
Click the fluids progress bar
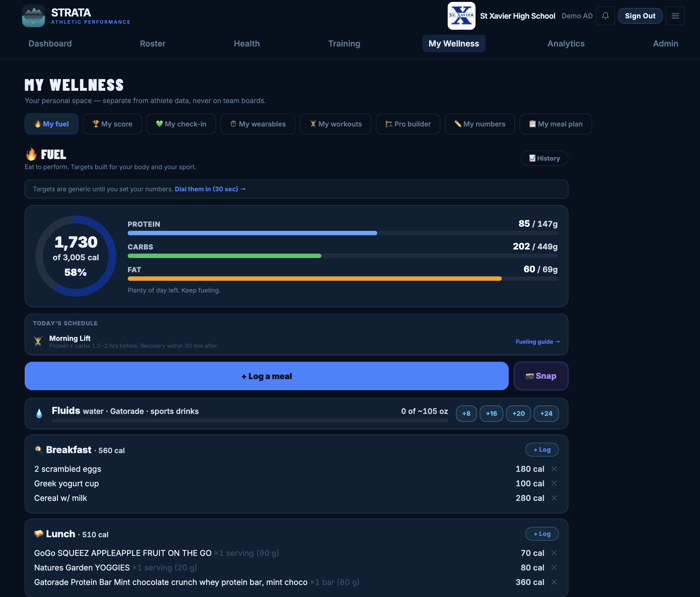250,421
